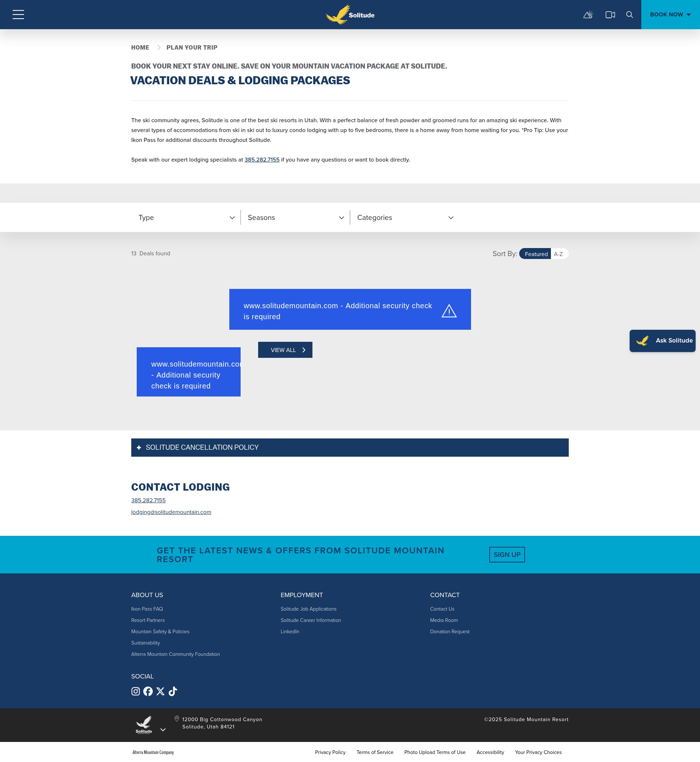Click the Sign Up newsletter button
The width and height of the screenshot is (700, 762).
coord(507,555)
